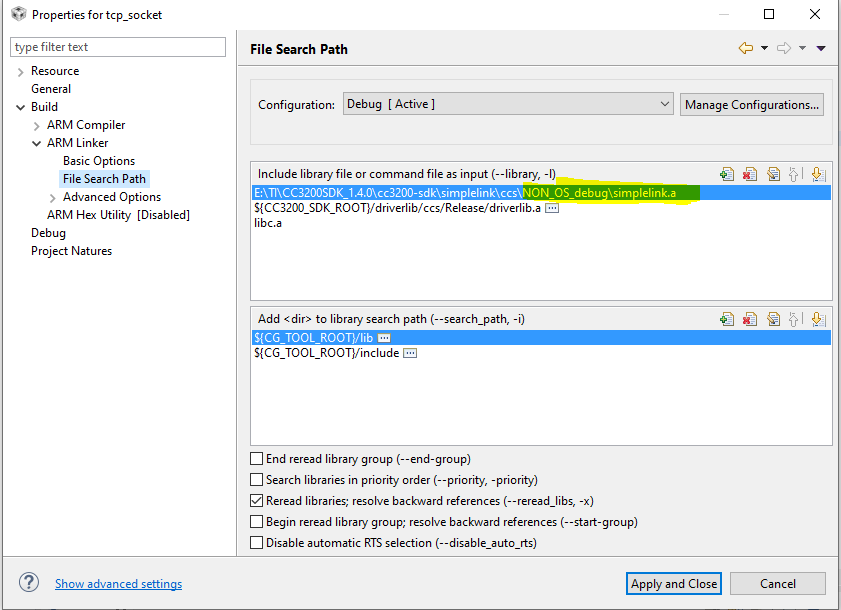Open the Configuration dropdown

pos(508,104)
